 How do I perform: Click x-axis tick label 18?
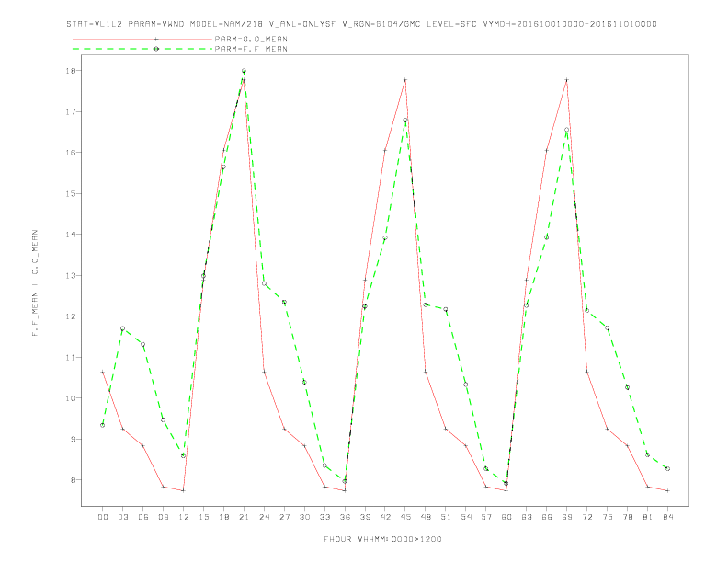(x=223, y=517)
